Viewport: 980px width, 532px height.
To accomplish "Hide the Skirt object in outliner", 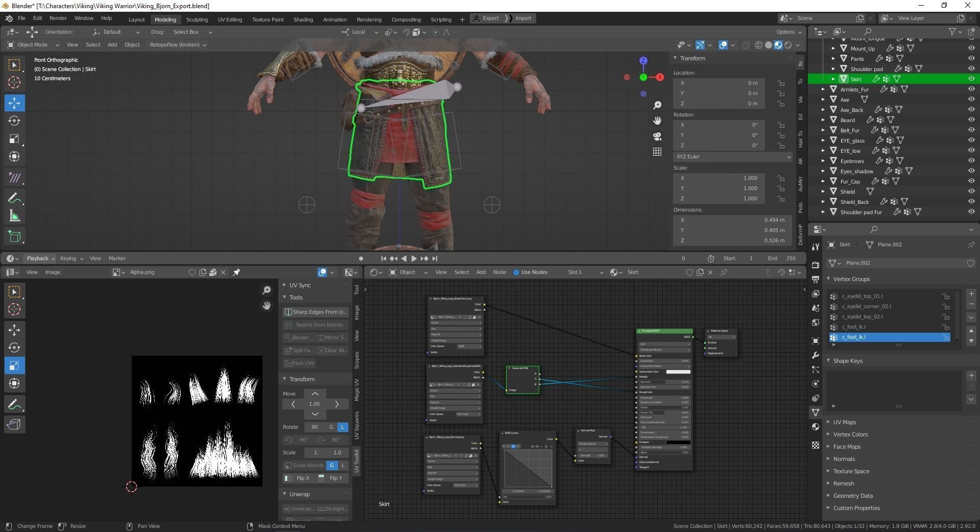I will (971, 79).
